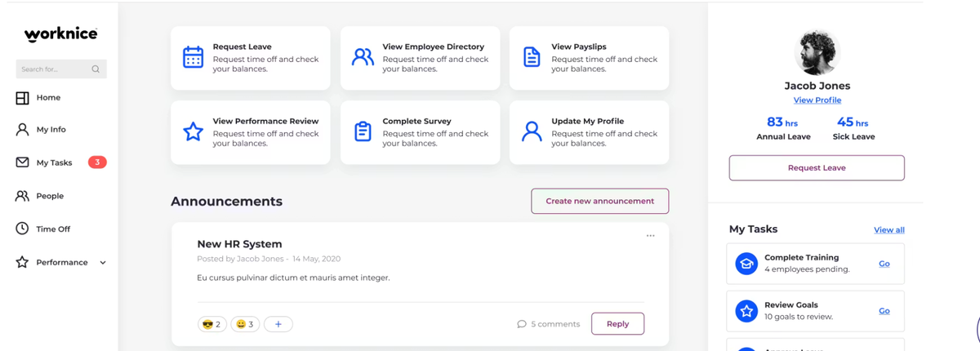Screen dimensions: 980x351
Task: Click the people icon on View Employee Directory
Action: pyautogui.click(x=363, y=57)
